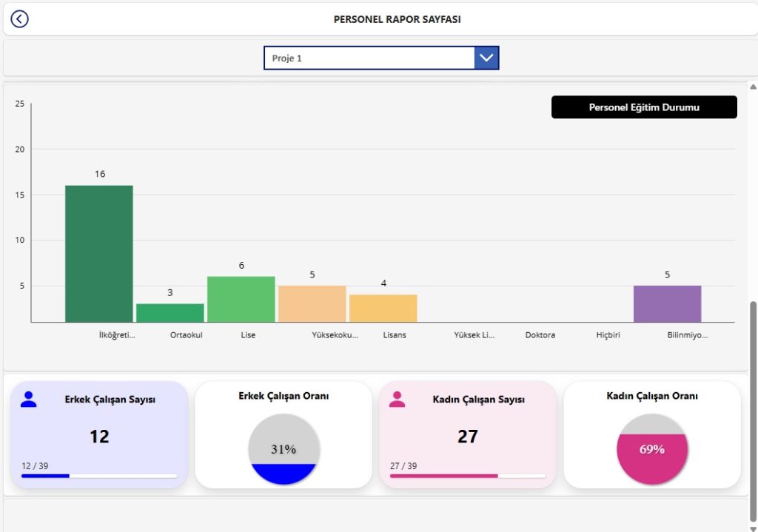Click the green Lise bar
This screenshot has width=758, height=532.
[x=241, y=299]
